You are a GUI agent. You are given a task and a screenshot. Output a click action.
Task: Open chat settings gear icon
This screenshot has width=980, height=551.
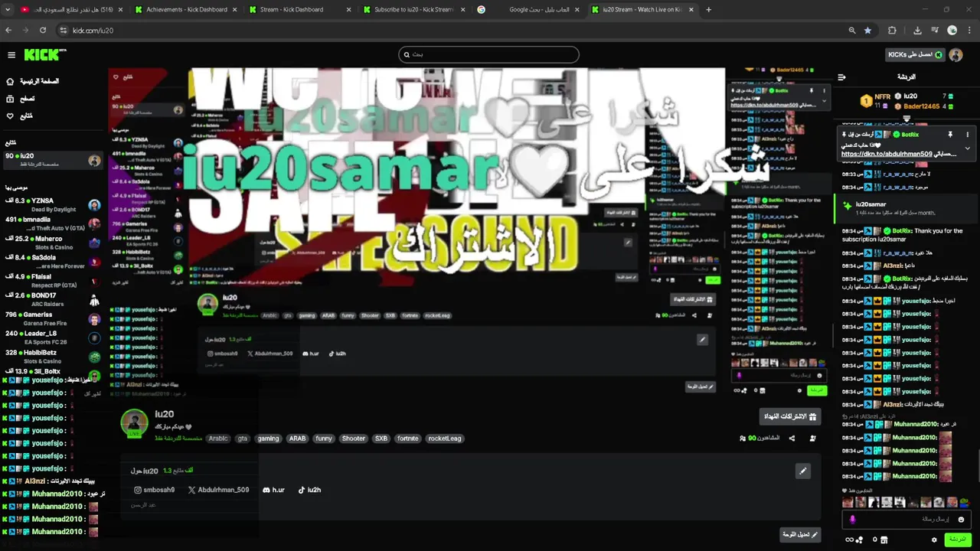click(x=934, y=540)
